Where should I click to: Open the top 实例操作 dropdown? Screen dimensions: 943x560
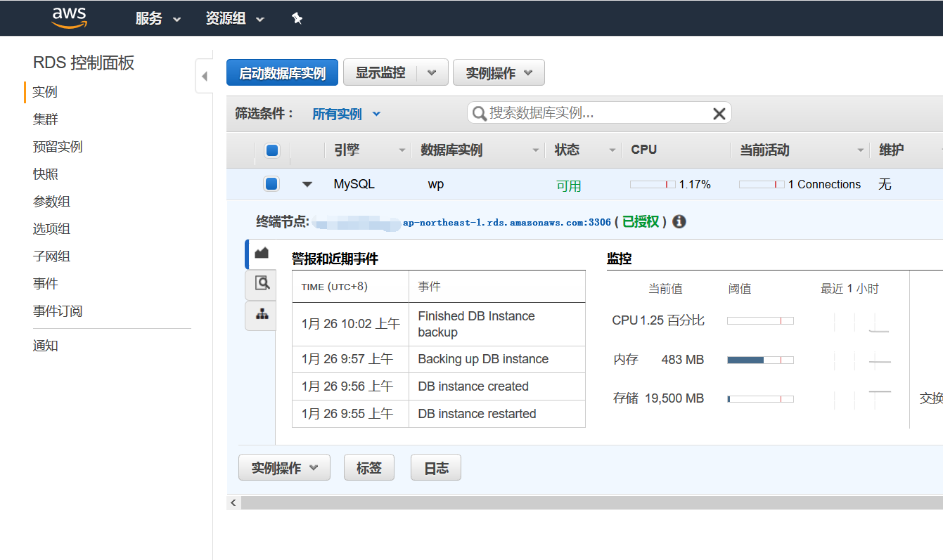(x=499, y=73)
